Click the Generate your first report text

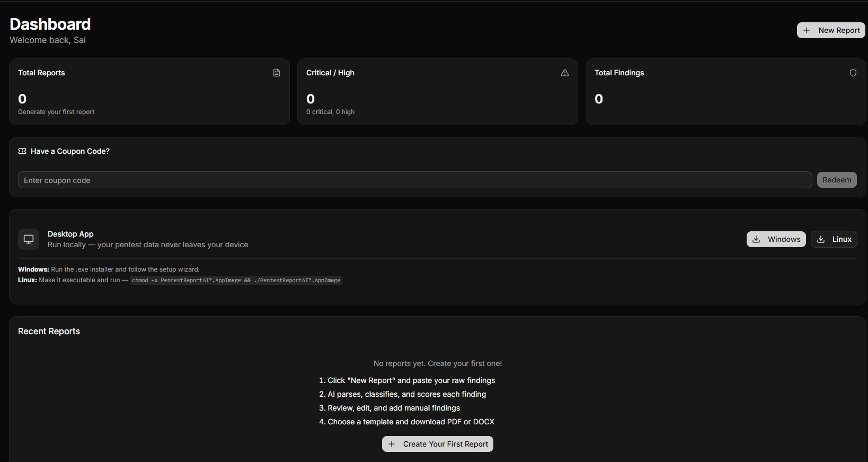tap(56, 112)
